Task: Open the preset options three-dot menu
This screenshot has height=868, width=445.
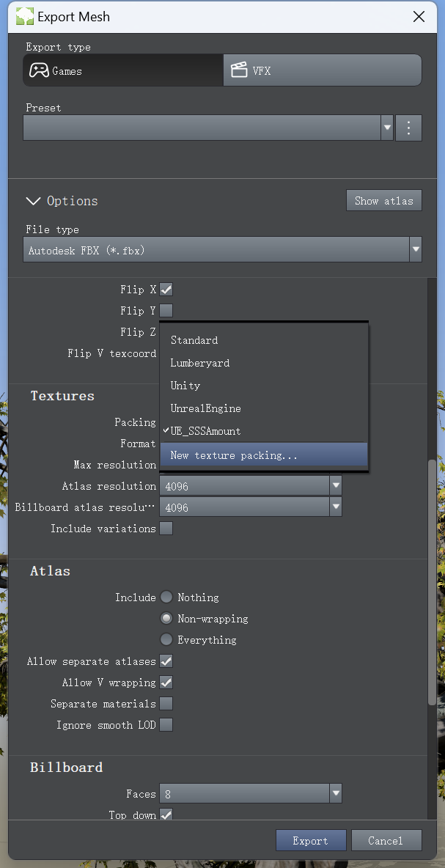Action: 408,128
